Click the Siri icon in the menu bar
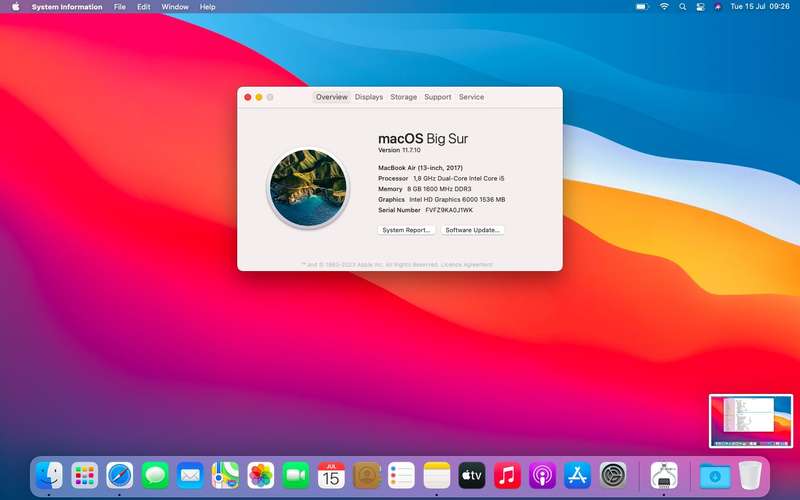The height and width of the screenshot is (500, 800). point(718,7)
